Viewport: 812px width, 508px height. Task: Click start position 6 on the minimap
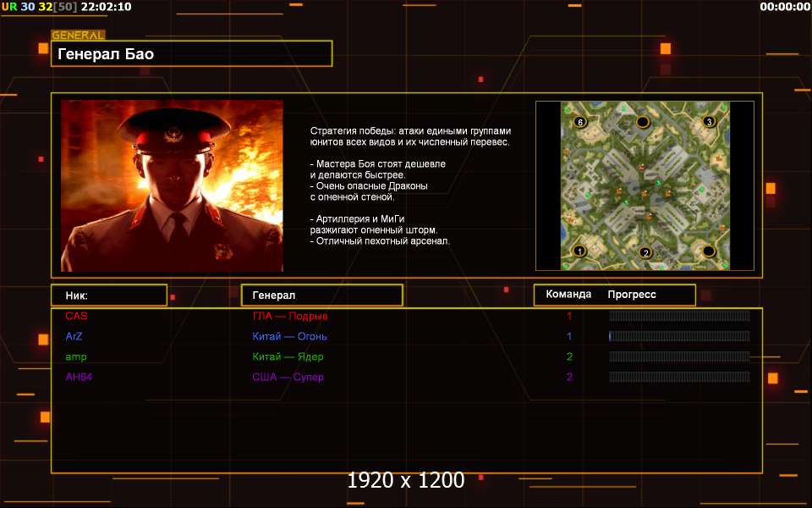point(580,122)
